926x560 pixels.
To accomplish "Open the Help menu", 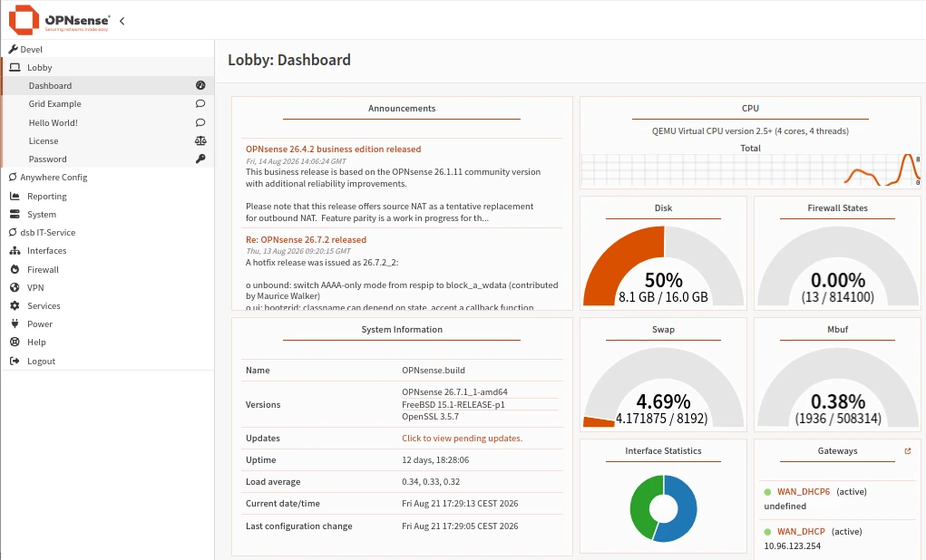I will 108,343.
